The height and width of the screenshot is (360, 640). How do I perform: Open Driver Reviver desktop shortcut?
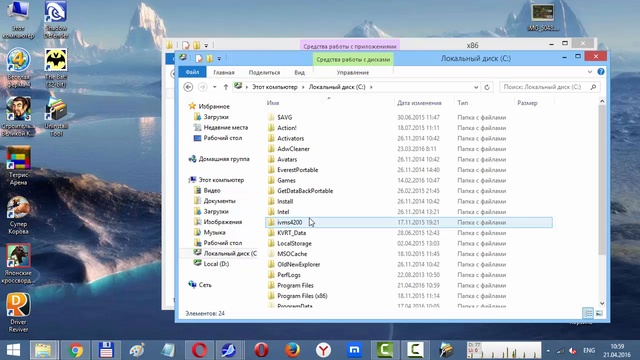(18, 312)
